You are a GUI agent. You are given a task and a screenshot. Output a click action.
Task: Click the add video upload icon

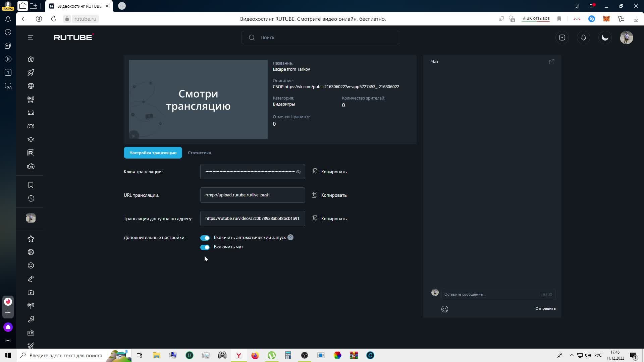tap(562, 38)
